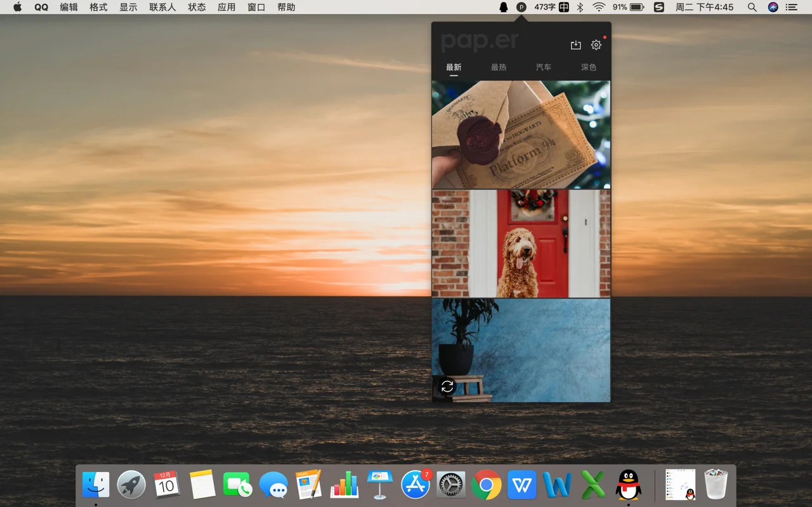Image resolution: width=812 pixels, height=507 pixels.
Task: Open Messages from the Dock
Action: [x=273, y=485]
